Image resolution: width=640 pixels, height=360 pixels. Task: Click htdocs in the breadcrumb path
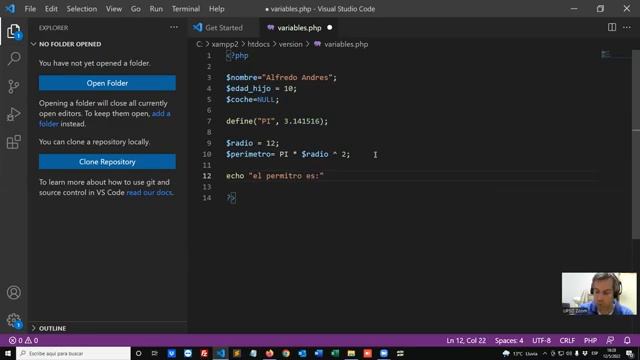[x=258, y=44]
